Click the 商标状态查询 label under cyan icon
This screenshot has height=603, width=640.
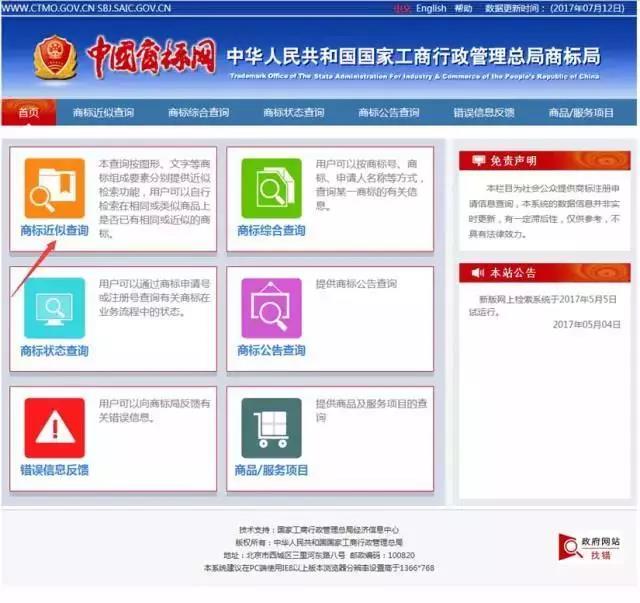click(x=55, y=351)
